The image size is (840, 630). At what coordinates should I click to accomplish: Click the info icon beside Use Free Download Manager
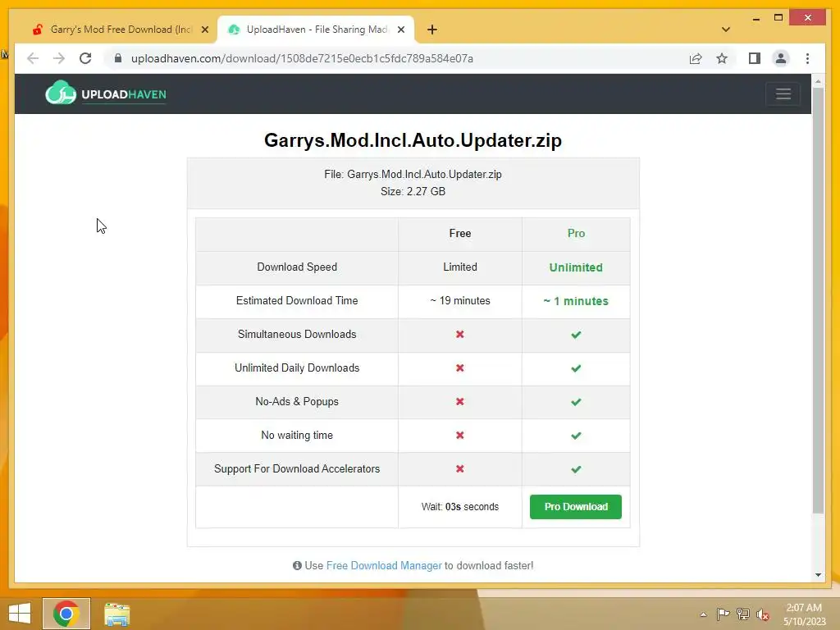[297, 566]
